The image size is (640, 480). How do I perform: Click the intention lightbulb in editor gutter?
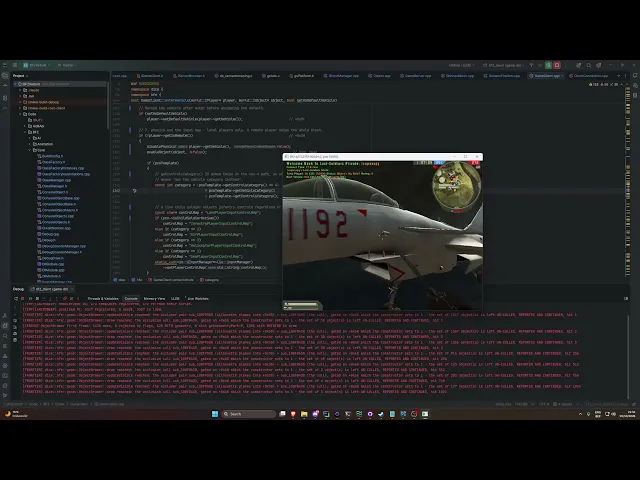click(x=134, y=191)
